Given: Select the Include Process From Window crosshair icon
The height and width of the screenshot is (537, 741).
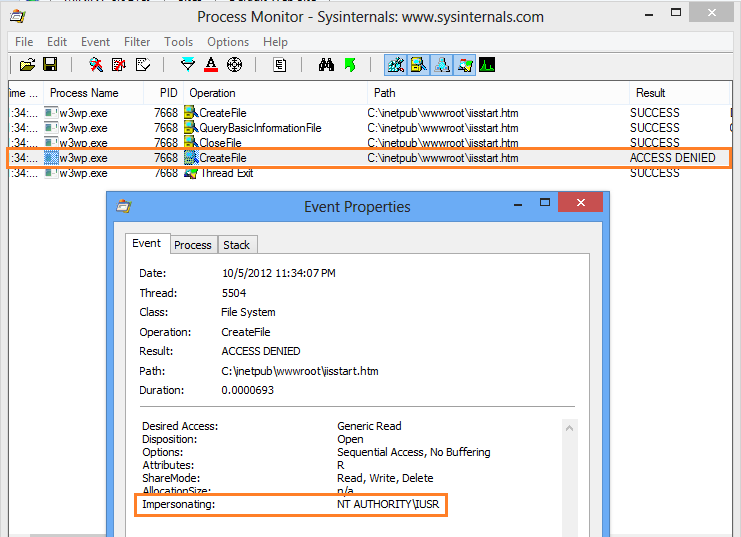Looking at the screenshot, I should pos(234,64).
